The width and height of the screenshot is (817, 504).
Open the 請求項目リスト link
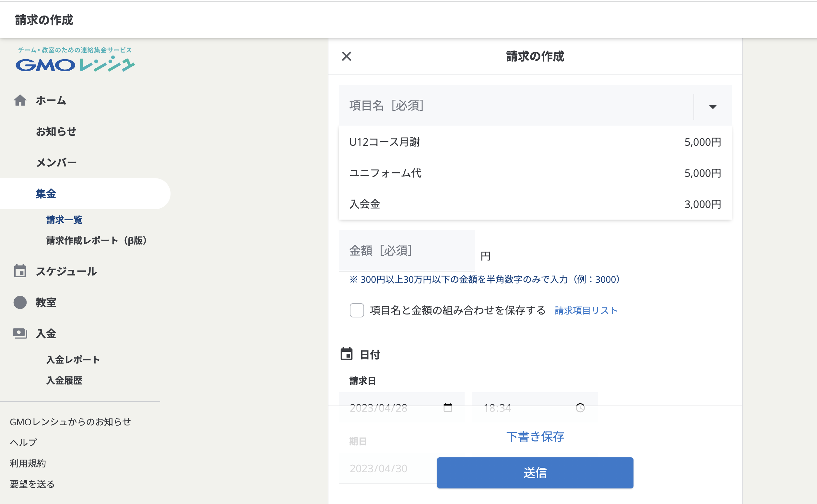coord(586,311)
